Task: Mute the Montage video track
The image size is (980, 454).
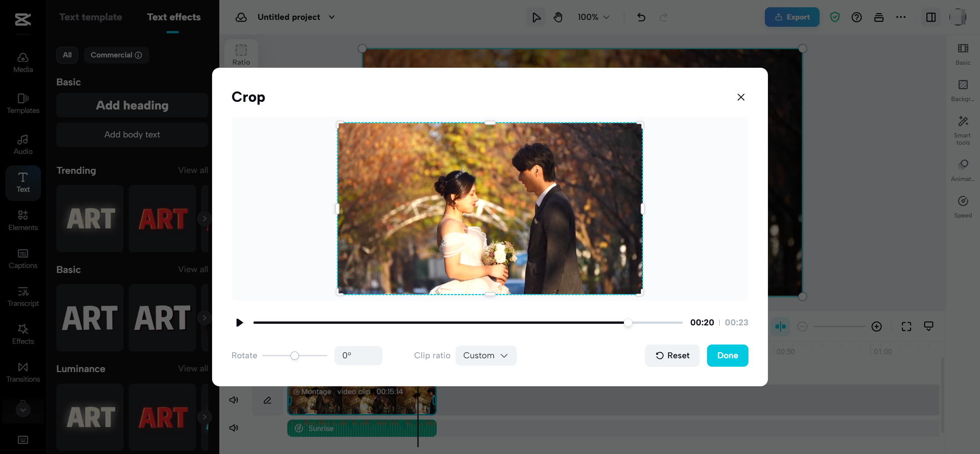Action: click(233, 400)
